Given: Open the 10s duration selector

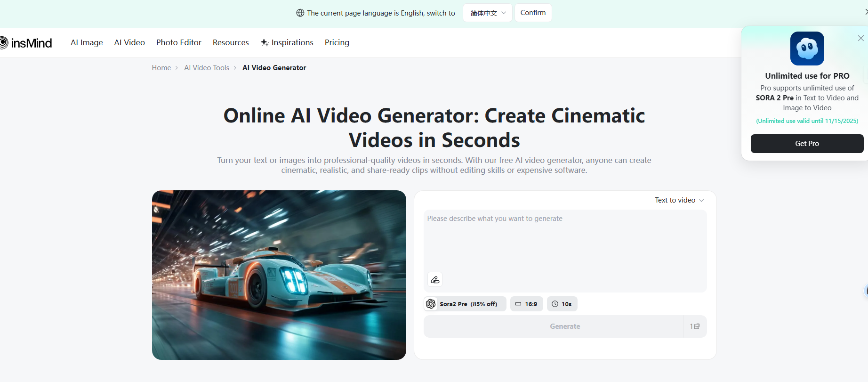Looking at the screenshot, I should pyautogui.click(x=562, y=304).
